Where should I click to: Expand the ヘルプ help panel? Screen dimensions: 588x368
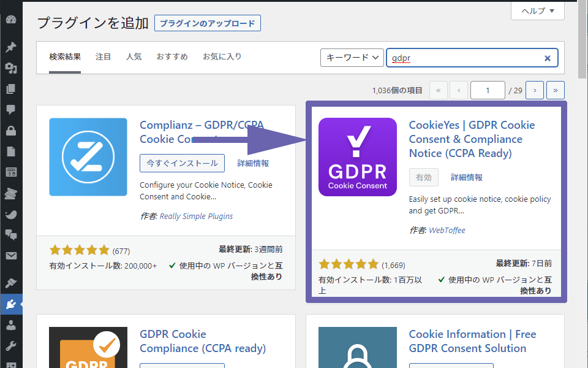click(537, 11)
